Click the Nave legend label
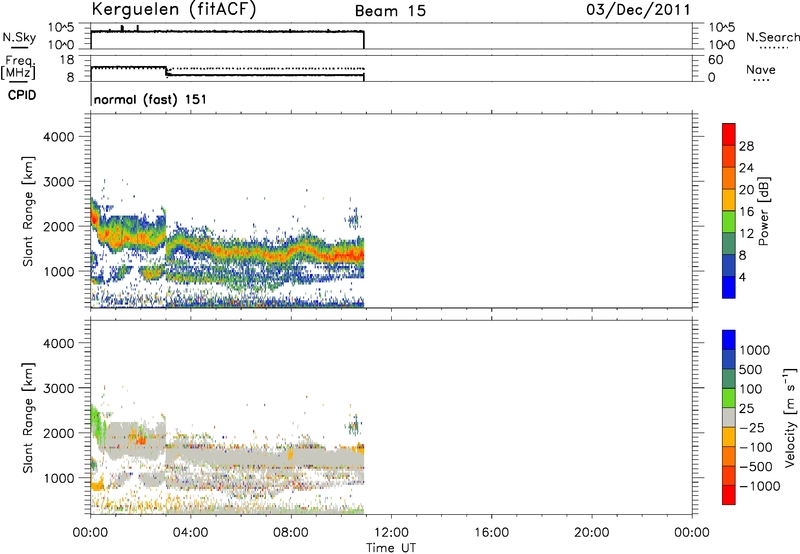 pos(761,69)
